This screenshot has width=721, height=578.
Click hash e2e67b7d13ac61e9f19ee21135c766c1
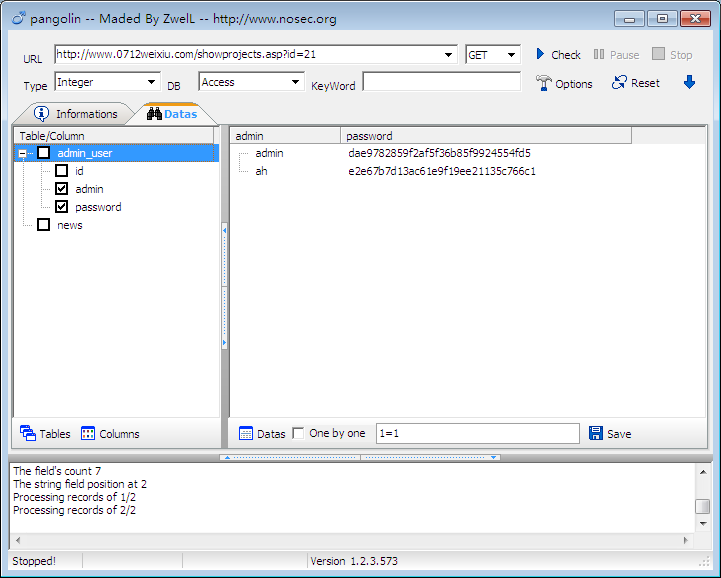point(442,171)
